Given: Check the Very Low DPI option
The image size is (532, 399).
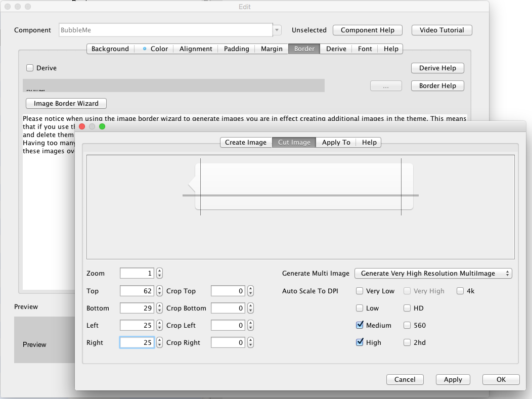Looking at the screenshot, I should coord(361,291).
